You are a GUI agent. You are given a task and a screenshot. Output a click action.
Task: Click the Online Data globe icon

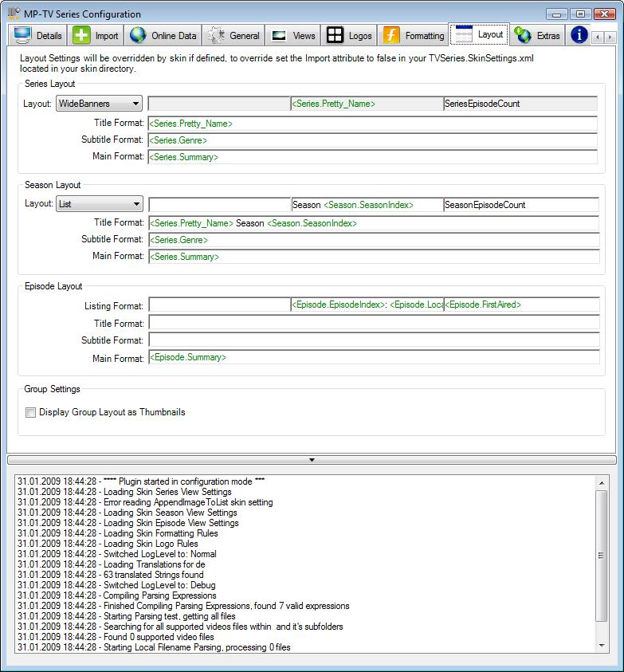[x=138, y=35]
